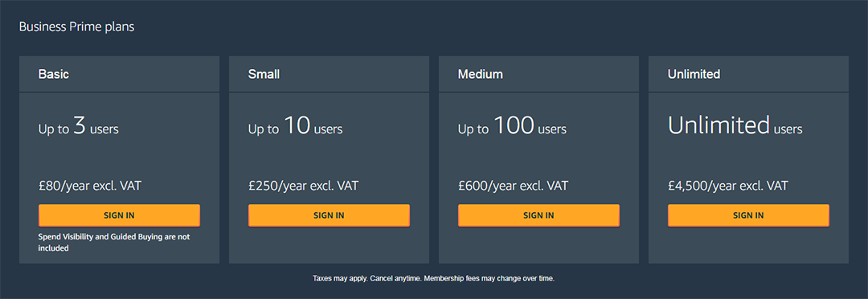Click the Spend Visibility and Guided Buying note
Screen dimensions: 868x299
pos(114,243)
